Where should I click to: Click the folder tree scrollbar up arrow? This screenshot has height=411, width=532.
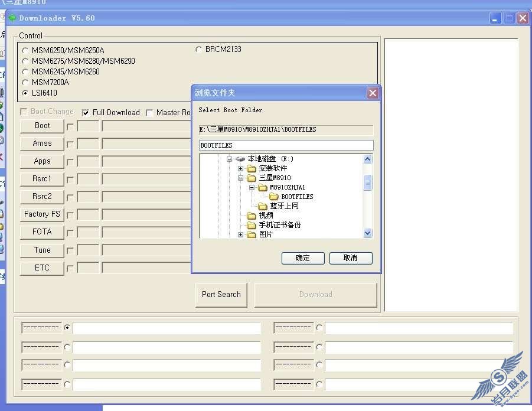coord(367,159)
